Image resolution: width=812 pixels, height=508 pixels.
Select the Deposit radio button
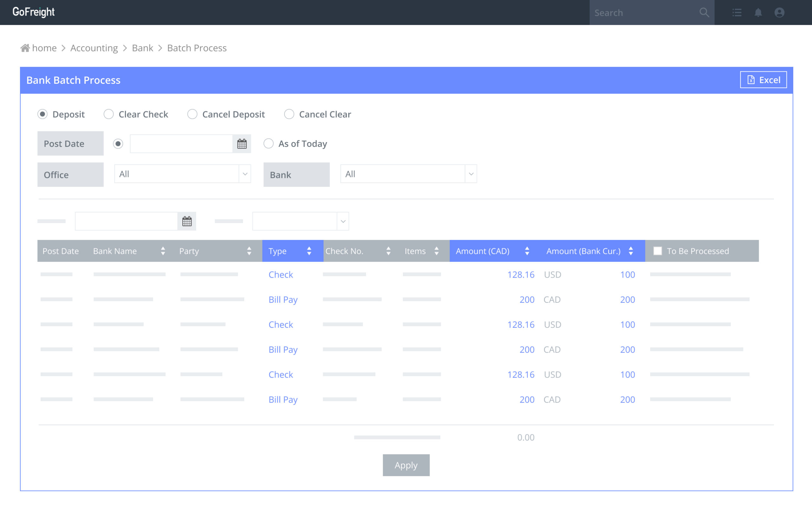[44, 114]
